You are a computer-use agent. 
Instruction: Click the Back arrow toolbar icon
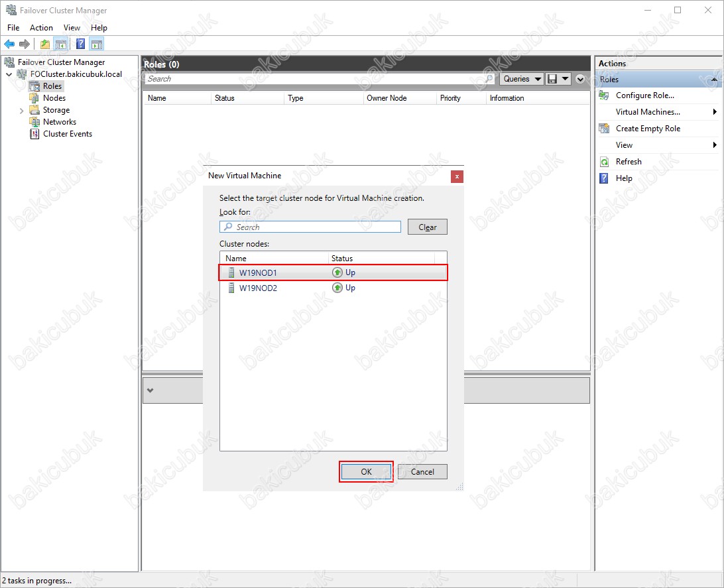tap(9, 44)
